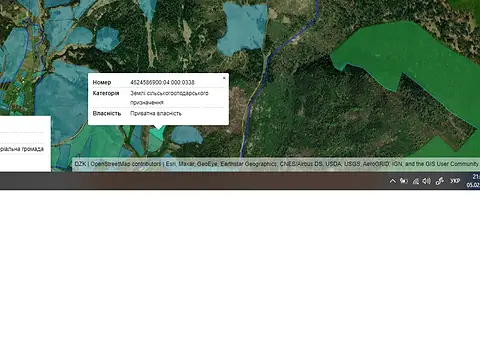Select the blue parcel right of the popup pointer
Screen dimensions: 480x360
(x=187, y=135)
